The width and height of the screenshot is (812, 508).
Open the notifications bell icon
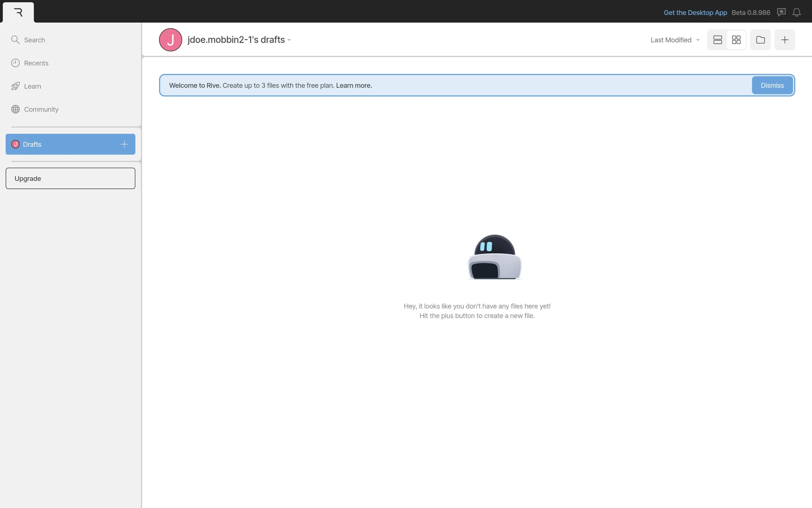point(796,13)
